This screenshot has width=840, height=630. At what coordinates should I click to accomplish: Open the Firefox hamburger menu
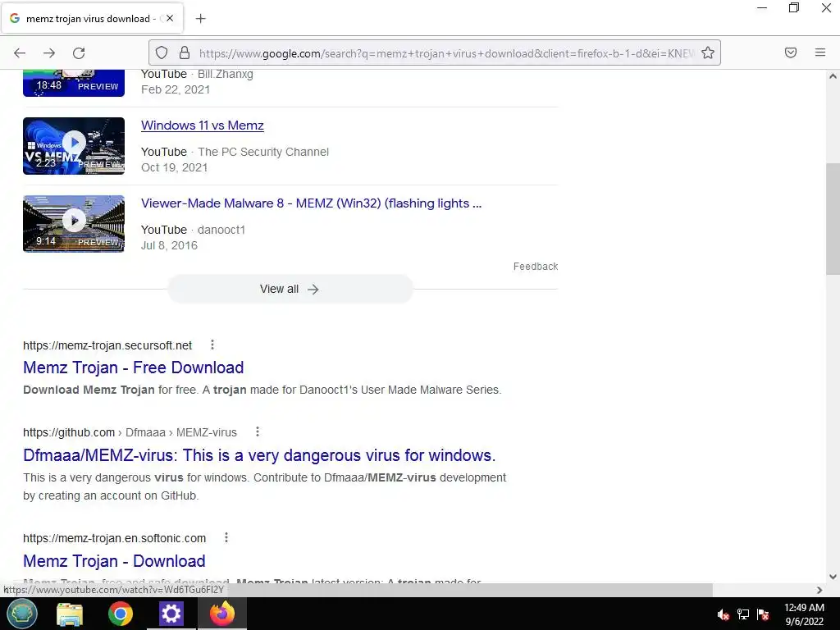(x=820, y=52)
